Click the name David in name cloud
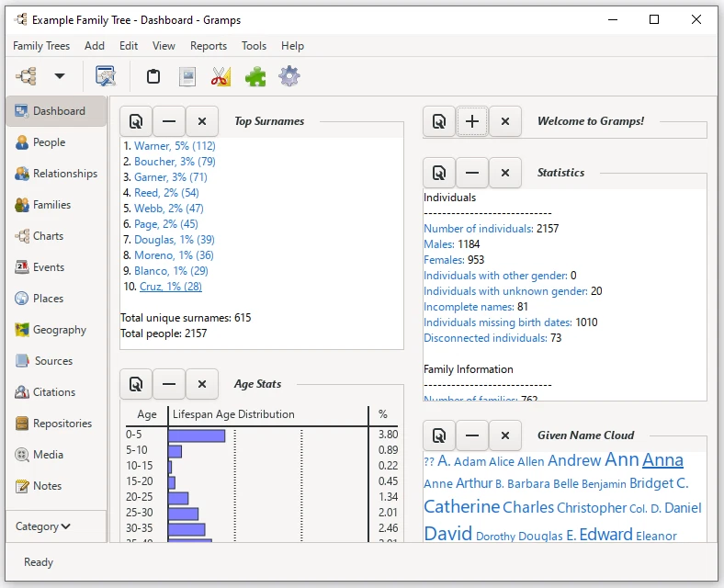 point(447,534)
